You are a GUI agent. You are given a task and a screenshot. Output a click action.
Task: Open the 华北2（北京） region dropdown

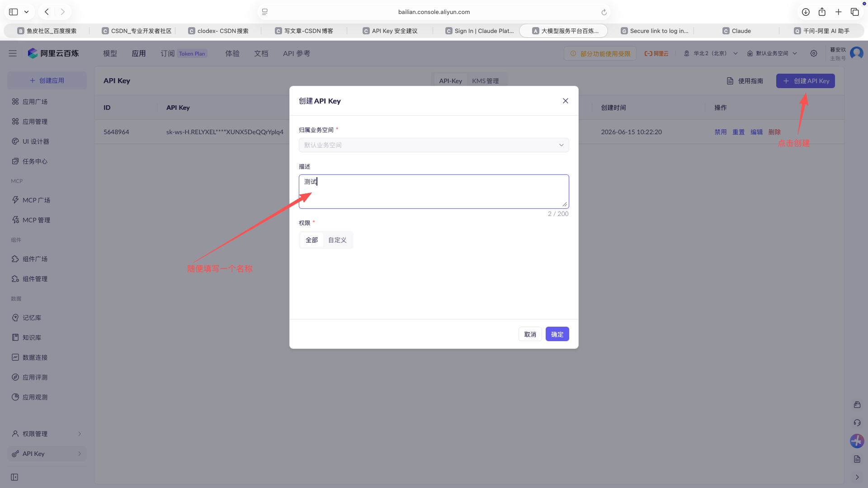(x=711, y=53)
